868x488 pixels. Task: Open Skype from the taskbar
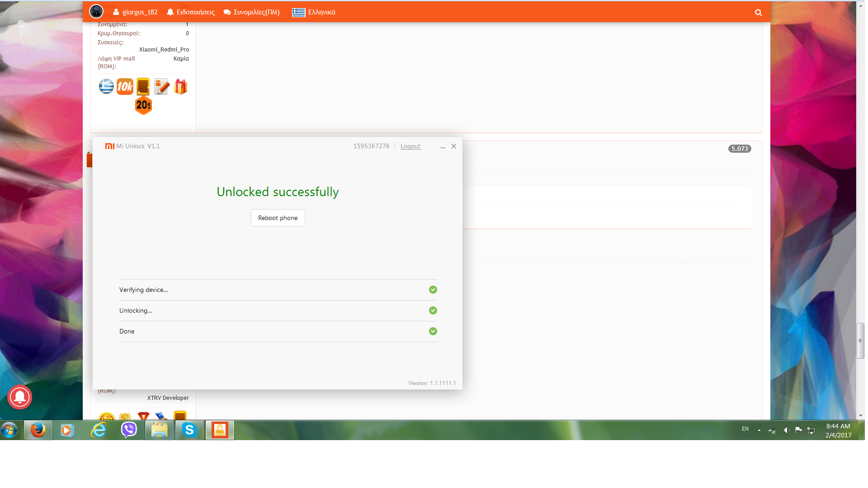click(x=189, y=430)
